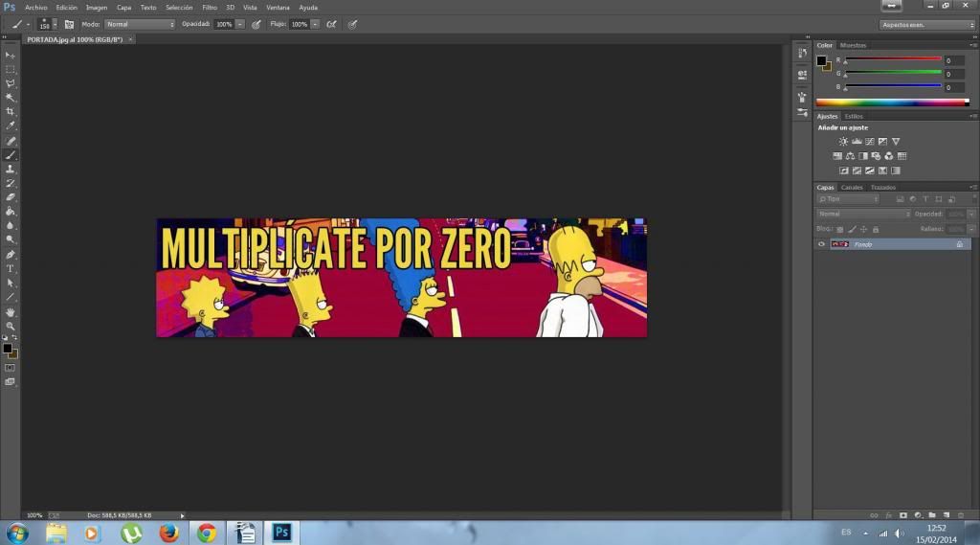The image size is (980, 545).
Task: Switch to the Canales tab
Action: coord(852,187)
